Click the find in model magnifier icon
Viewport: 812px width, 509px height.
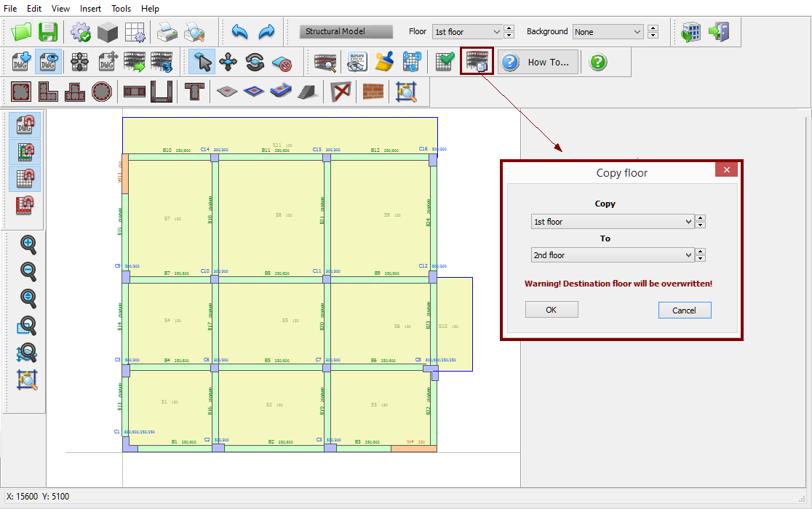[325, 62]
